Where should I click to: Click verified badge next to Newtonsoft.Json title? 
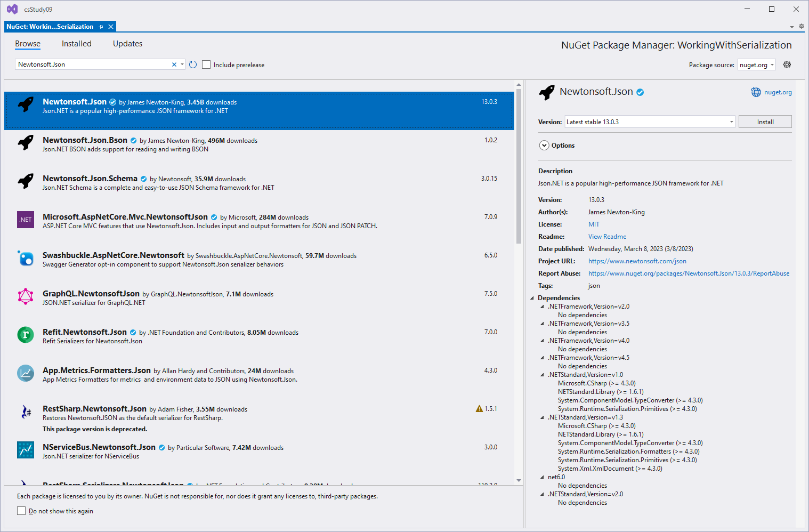[640, 92]
